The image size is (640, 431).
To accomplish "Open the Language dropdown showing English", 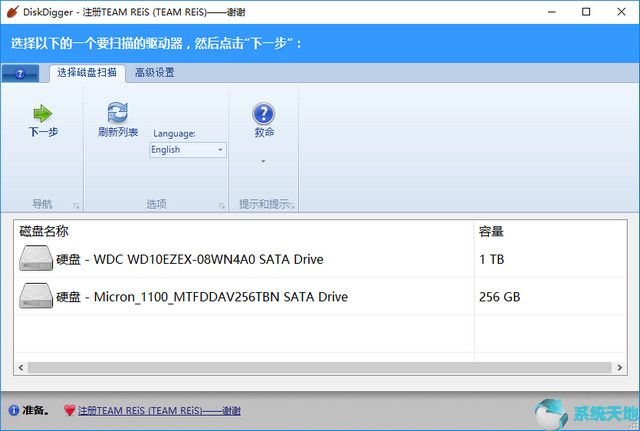I will click(188, 150).
